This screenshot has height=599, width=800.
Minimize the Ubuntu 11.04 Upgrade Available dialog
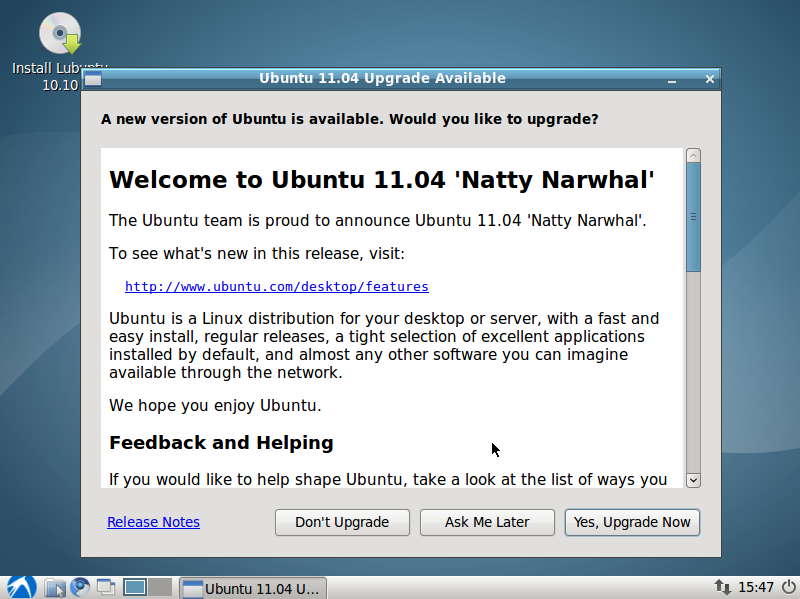(672, 80)
